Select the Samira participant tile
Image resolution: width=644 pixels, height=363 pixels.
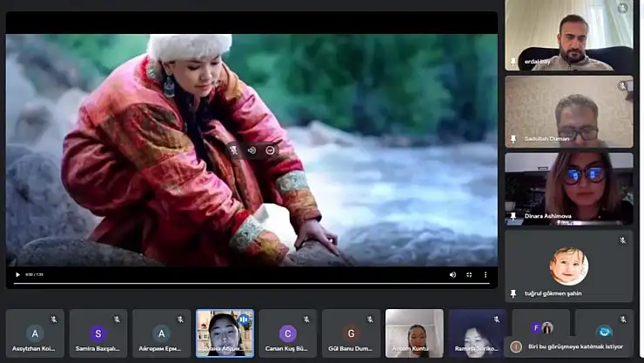[x=98, y=333]
